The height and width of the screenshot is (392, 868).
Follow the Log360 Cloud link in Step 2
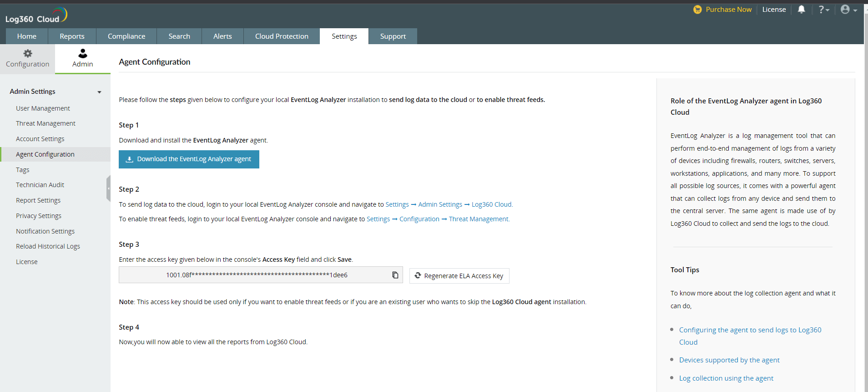[x=492, y=204]
